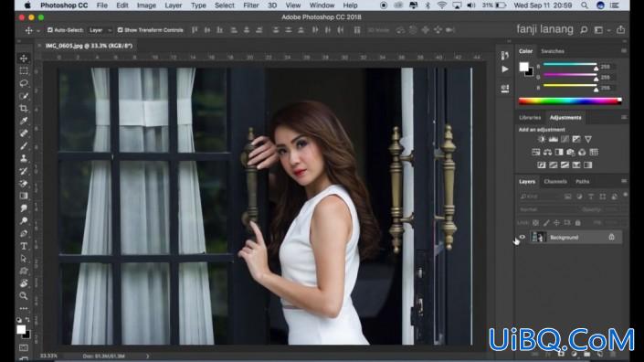644x362 pixels.
Task: Select the Quick Selection tool
Action: pyautogui.click(x=24, y=96)
